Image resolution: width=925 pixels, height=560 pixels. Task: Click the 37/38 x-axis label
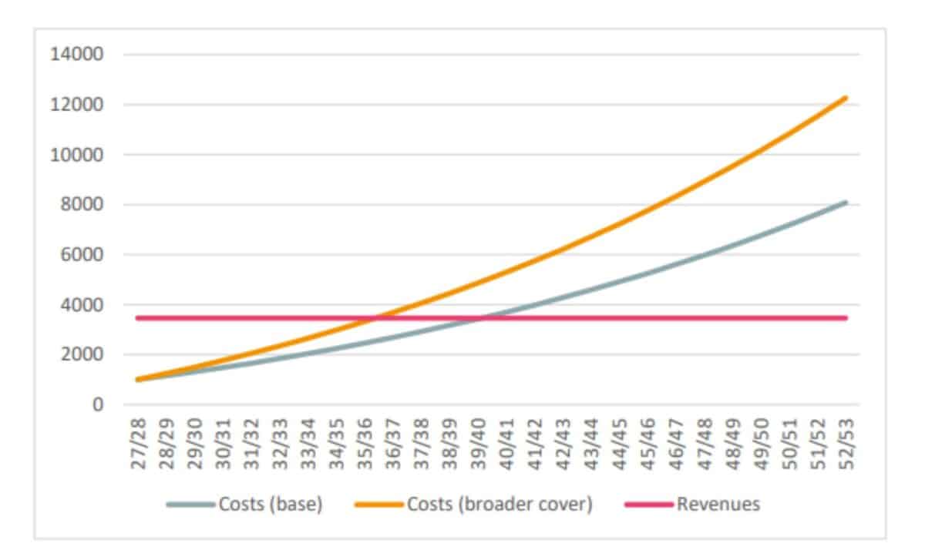[x=422, y=444]
